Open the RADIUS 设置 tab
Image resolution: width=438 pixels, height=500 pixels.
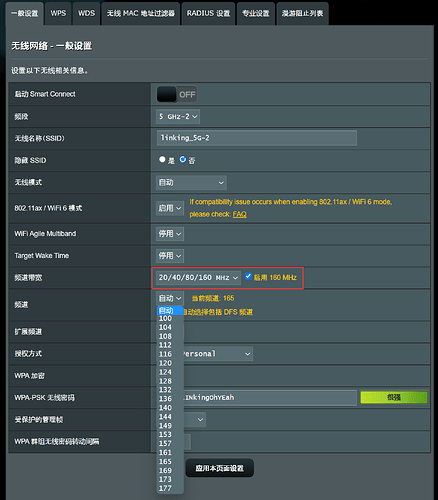click(x=208, y=14)
